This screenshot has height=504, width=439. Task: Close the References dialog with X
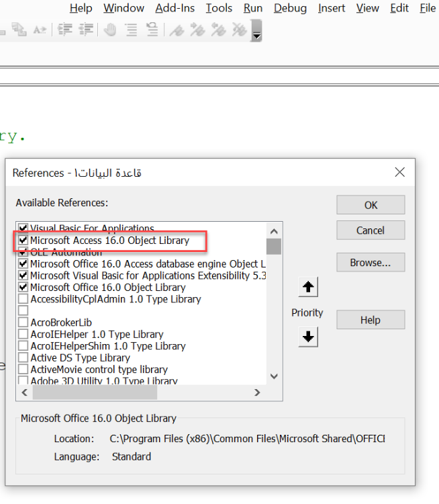tap(400, 172)
